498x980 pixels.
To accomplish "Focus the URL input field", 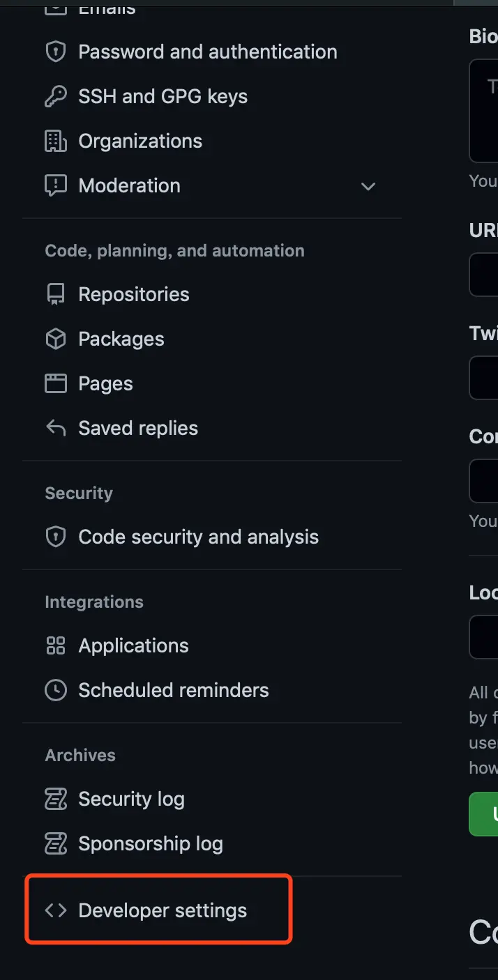I will [x=484, y=275].
